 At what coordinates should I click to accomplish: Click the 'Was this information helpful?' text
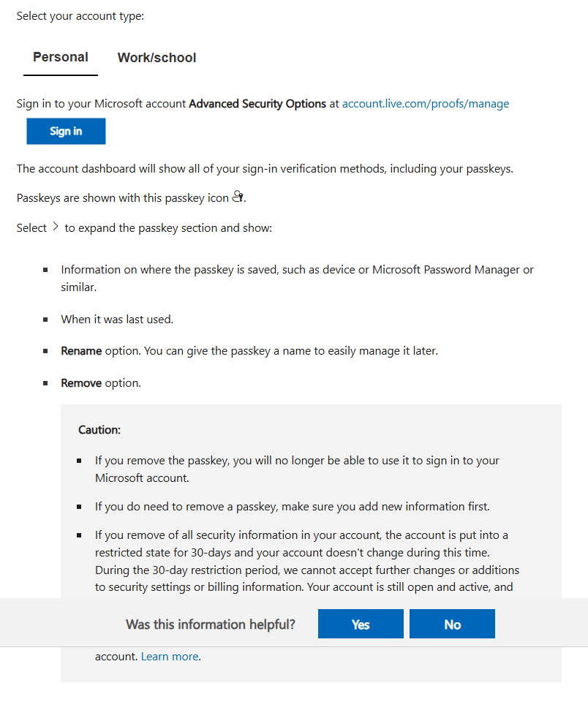[211, 624]
